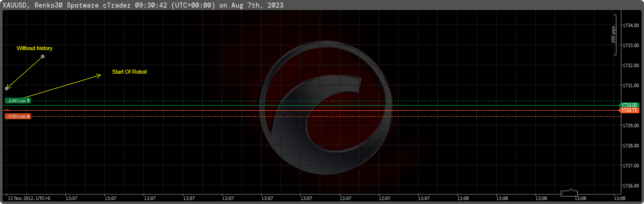
Task: Select the solid green ask price line
Action: point(311,105)
